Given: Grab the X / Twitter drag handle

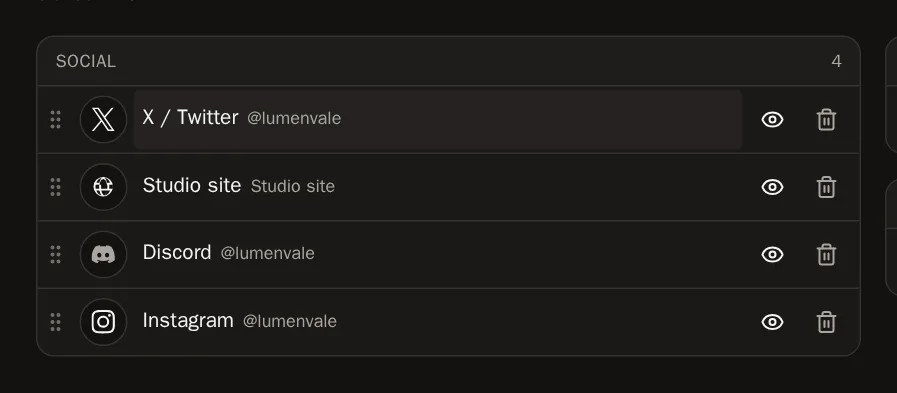Looking at the screenshot, I should pyautogui.click(x=55, y=120).
